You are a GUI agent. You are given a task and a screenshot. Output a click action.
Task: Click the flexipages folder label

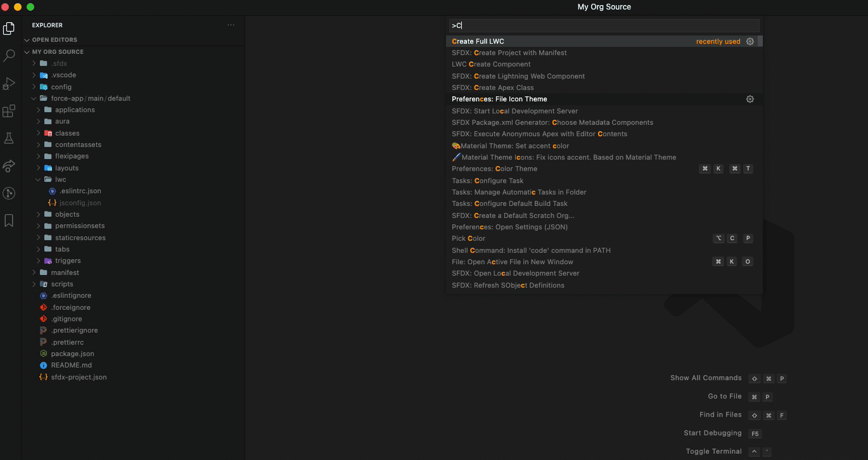tap(72, 156)
